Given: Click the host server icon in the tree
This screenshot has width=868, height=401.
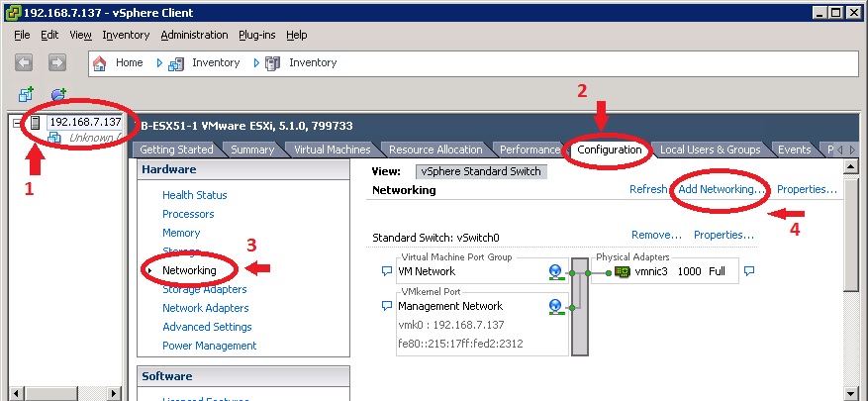Looking at the screenshot, I should pos(34,122).
